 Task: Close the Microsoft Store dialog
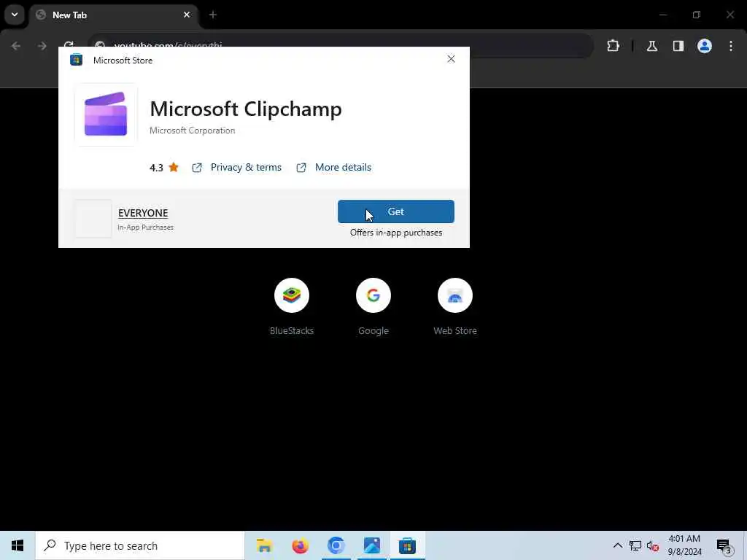[x=451, y=59]
